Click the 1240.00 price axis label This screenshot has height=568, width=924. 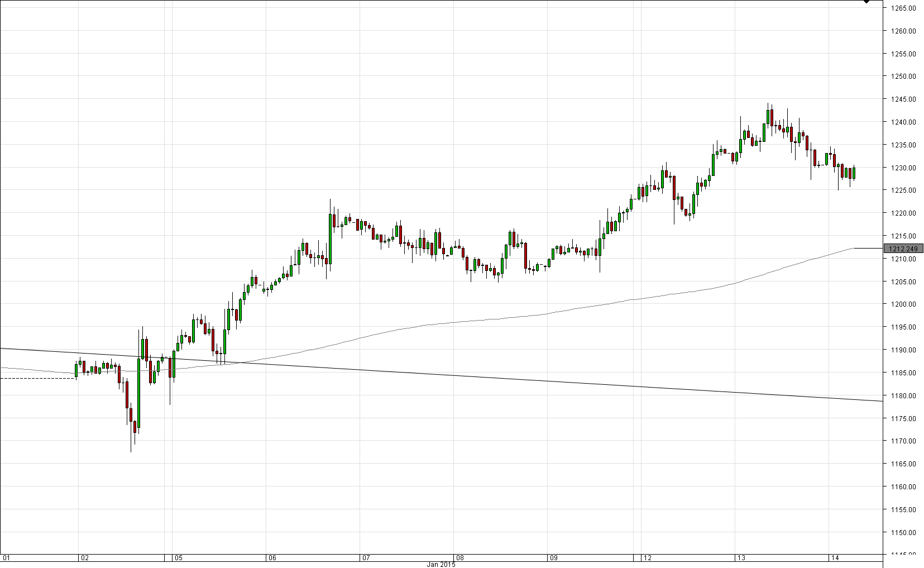(903, 122)
